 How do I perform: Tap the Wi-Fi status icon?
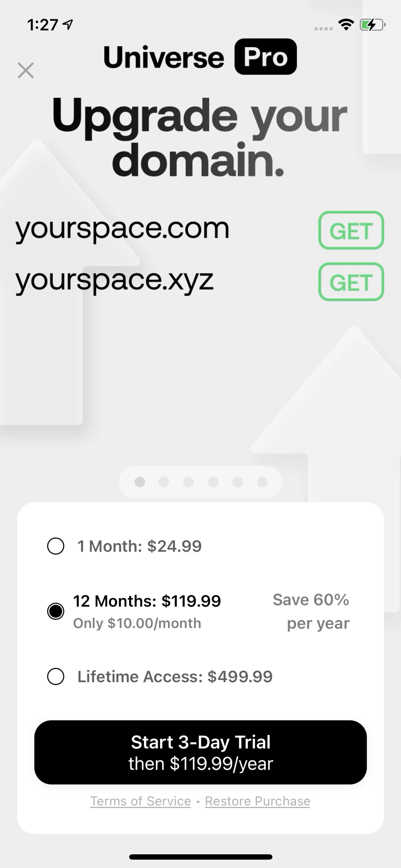pos(346,25)
